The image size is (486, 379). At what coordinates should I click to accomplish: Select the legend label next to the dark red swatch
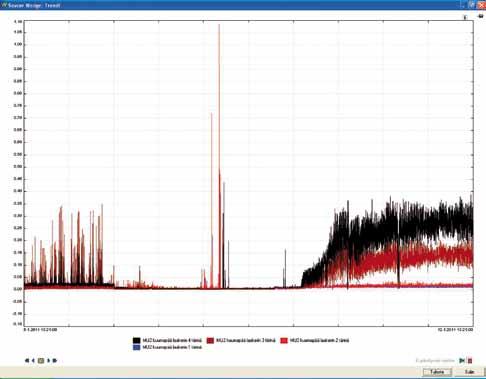246,340
